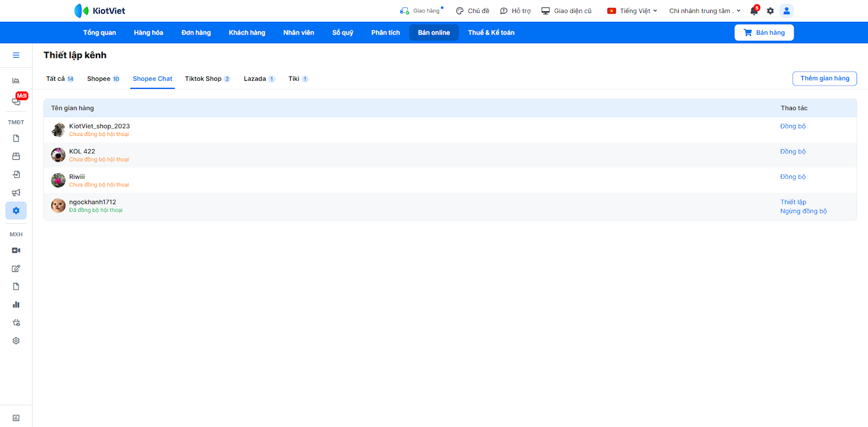Expand the Tiếng Việt language dropdown
This screenshot has width=868, height=427.
632,11
